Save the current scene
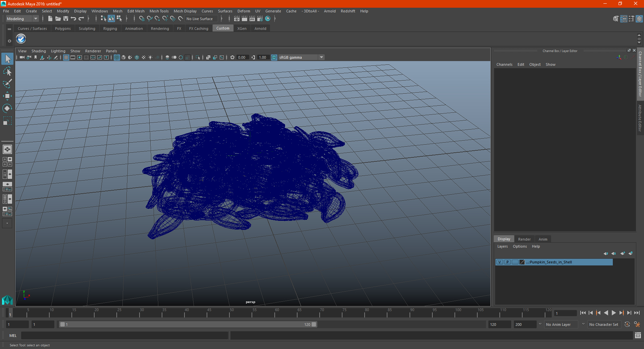644x349 pixels. coord(65,19)
